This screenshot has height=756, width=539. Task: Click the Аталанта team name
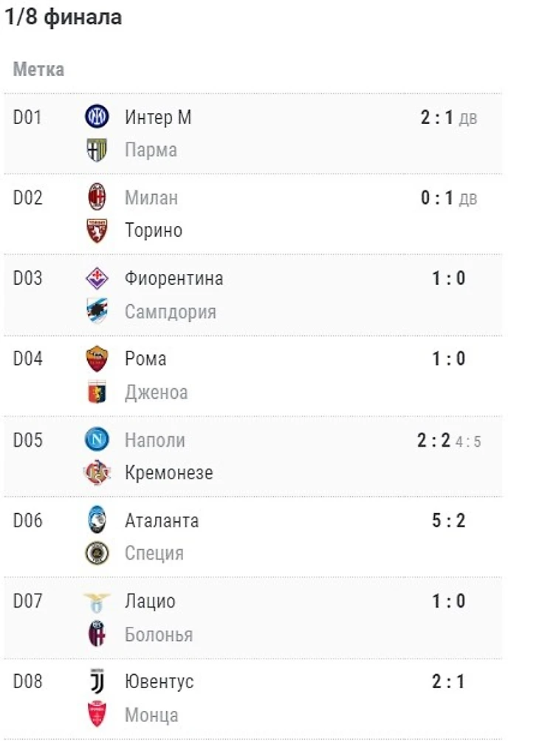(162, 521)
